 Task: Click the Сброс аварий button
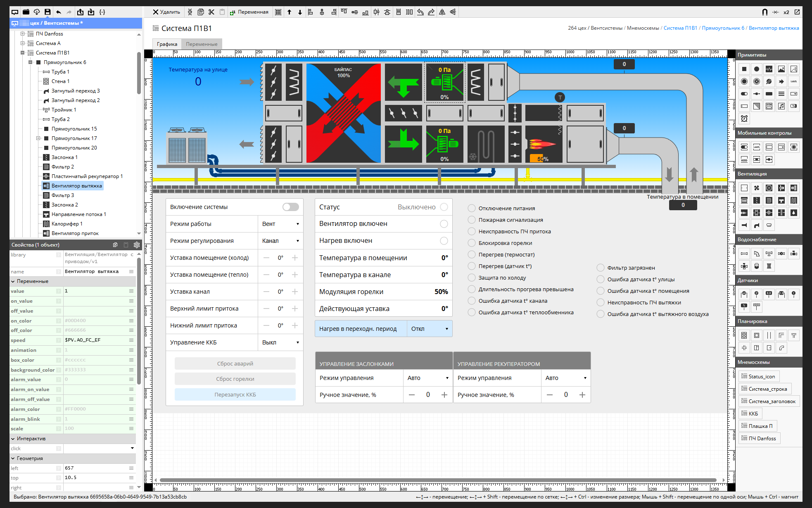click(x=235, y=363)
